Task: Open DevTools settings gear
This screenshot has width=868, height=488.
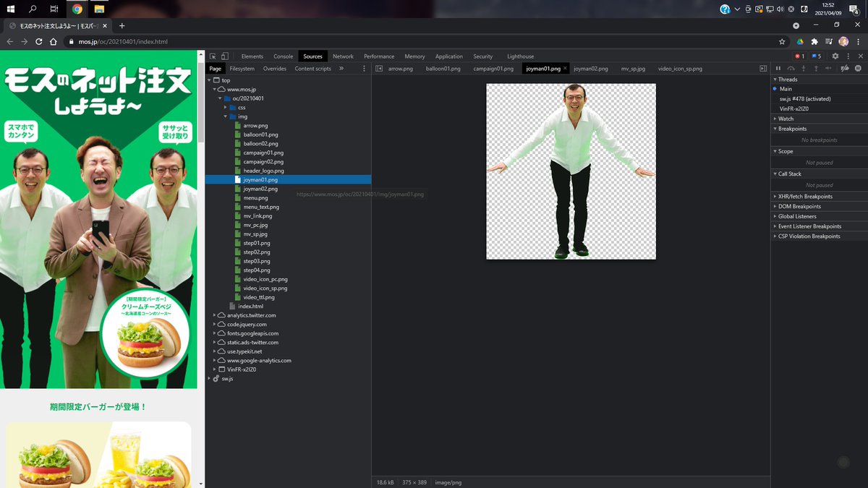Action: [835, 56]
